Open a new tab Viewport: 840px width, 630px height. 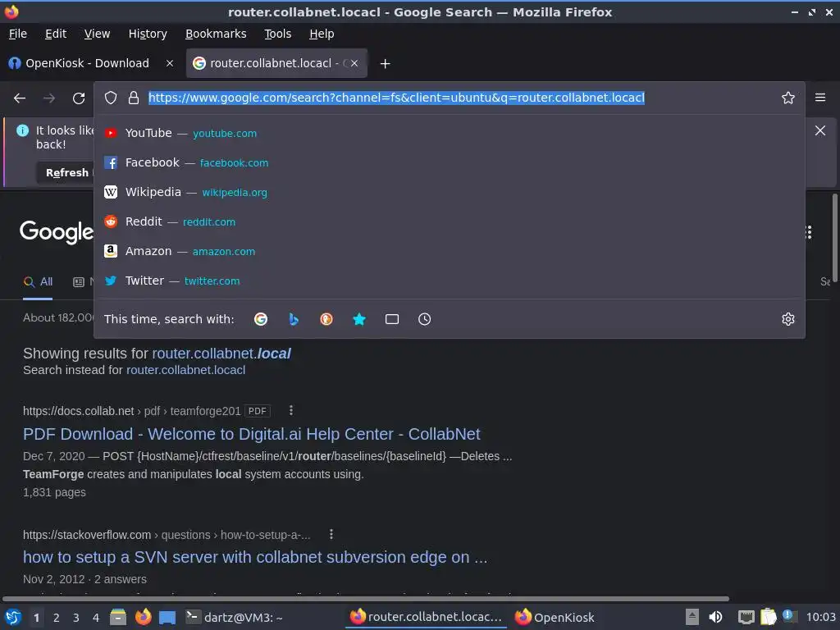[385, 64]
